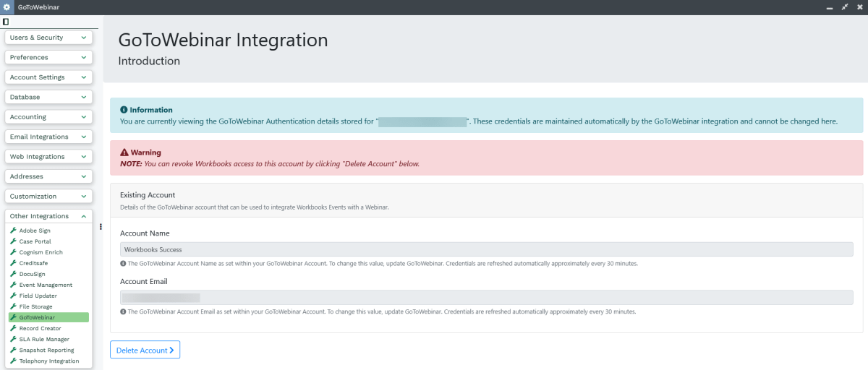Click the Account Email field
Screen dimensions: 868x370
(x=486, y=297)
